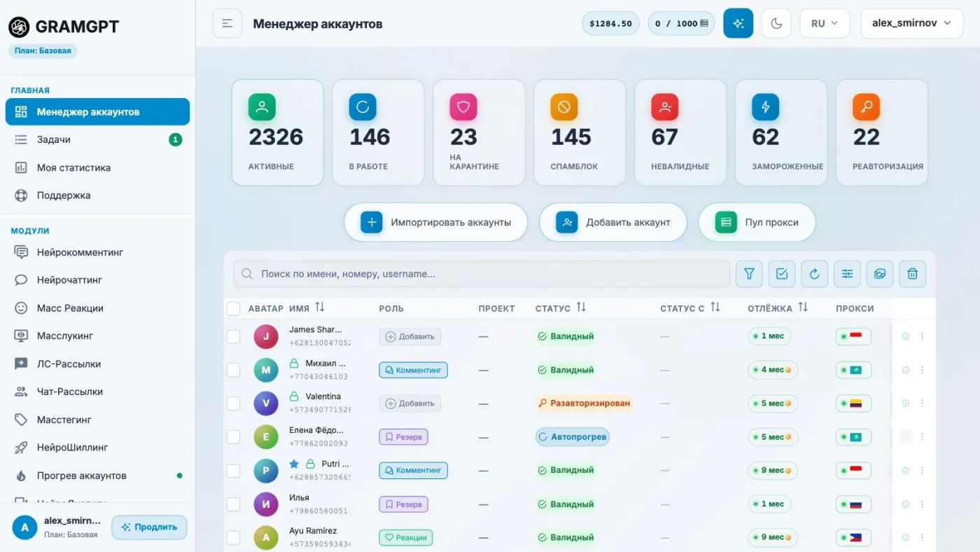This screenshot has height=552, width=980.
Task: Click the account search input field
Action: [482, 274]
